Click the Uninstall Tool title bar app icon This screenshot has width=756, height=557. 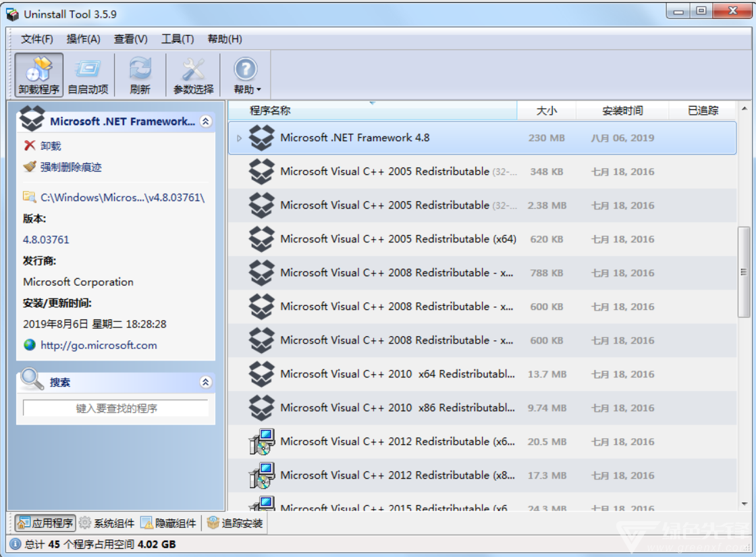click(x=13, y=14)
